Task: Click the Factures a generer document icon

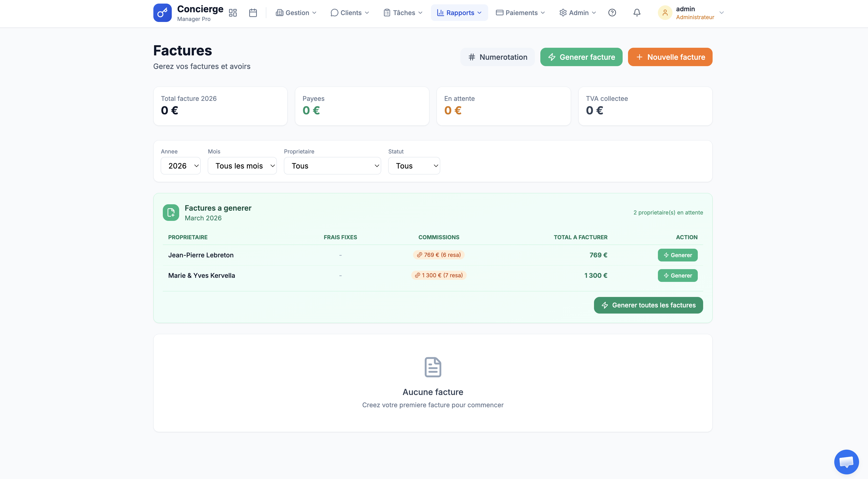Action: coord(171,212)
